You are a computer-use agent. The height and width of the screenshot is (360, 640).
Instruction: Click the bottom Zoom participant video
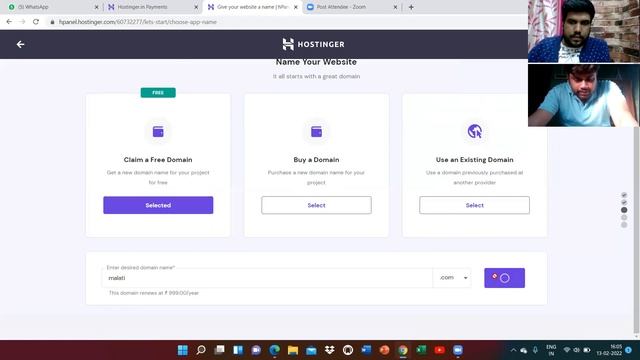click(584, 95)
